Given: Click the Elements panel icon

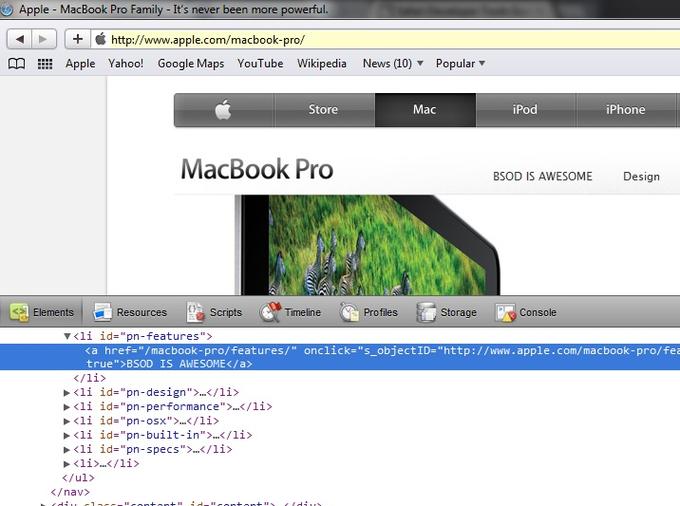Looking at the screenshot, I should (x=19, y=312).
